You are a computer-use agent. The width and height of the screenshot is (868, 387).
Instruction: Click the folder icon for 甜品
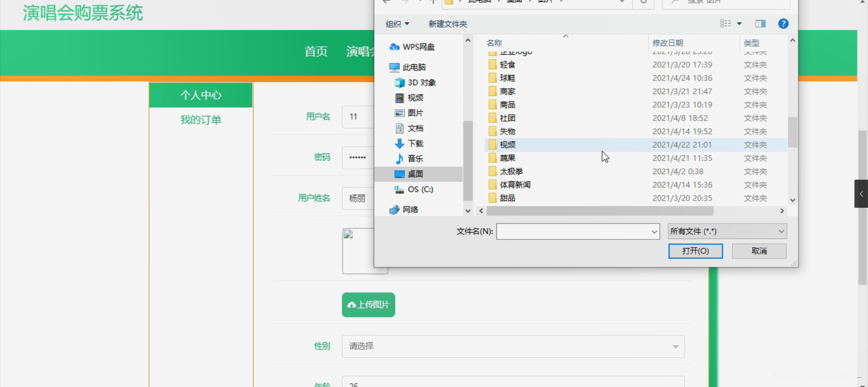coord(493,198)
